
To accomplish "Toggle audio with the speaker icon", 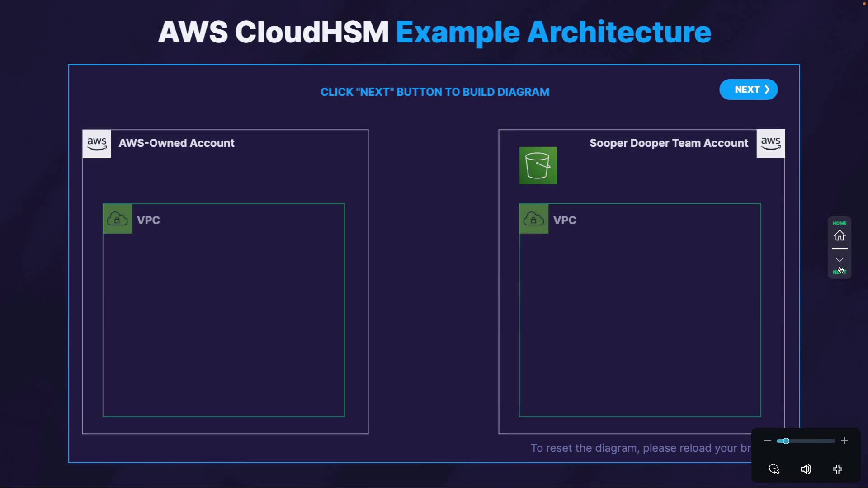I will [x=806, y=469].
